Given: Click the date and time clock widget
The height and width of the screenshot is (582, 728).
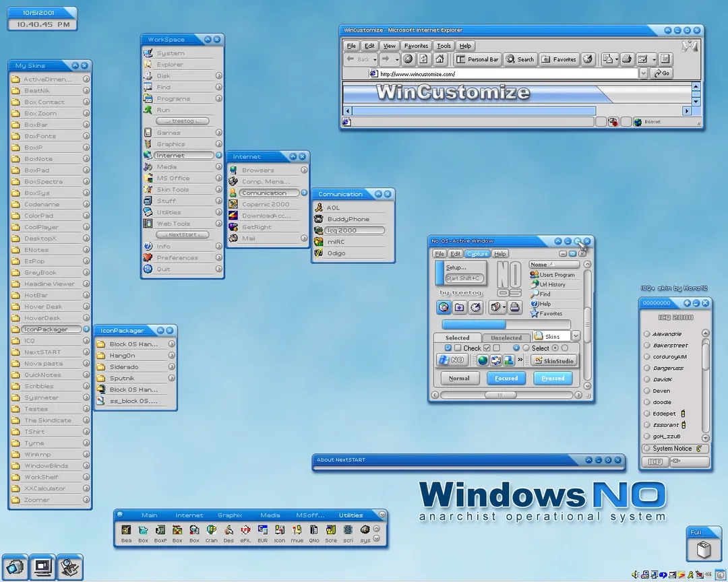Looking at the screenshot, I should 42,19.
